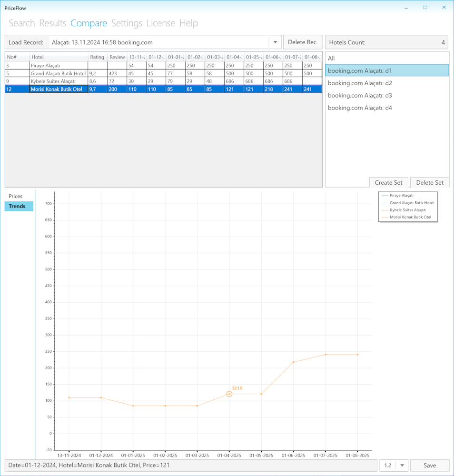The image size is (454, 476).
Task: Click the chart point at 13-11-2024
Action: [69, 397]
